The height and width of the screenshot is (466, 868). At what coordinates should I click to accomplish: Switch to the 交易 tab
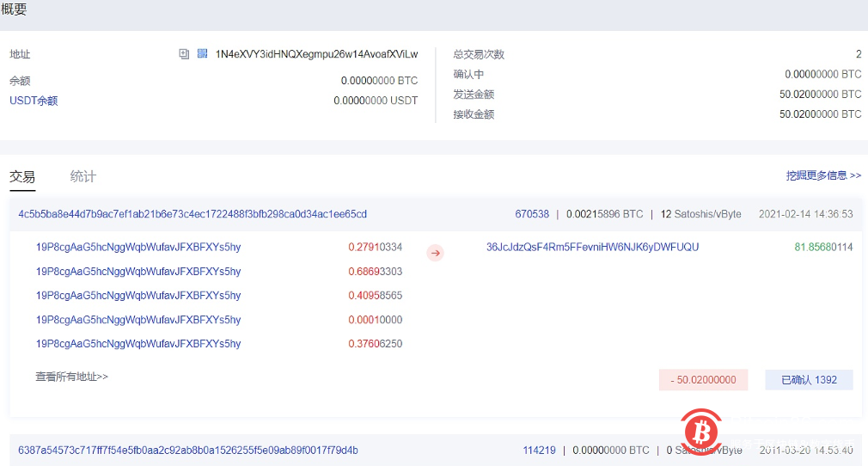[x=22, y=177]
